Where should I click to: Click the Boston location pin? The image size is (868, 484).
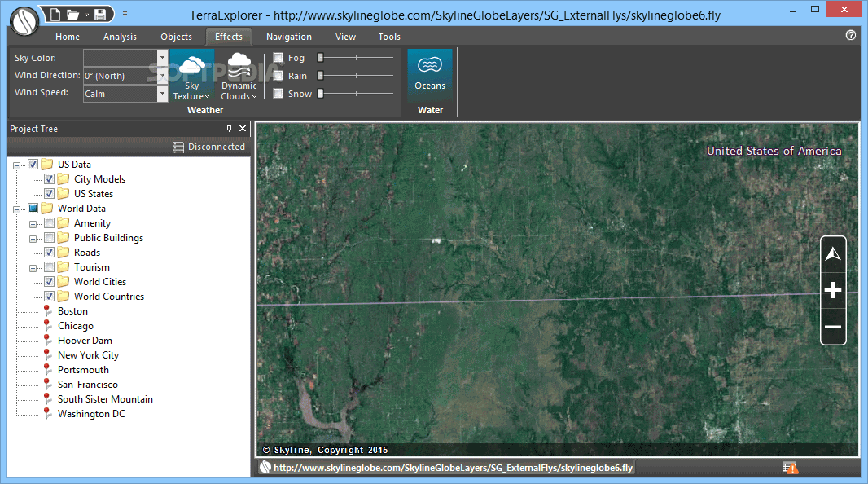point(47,310)
